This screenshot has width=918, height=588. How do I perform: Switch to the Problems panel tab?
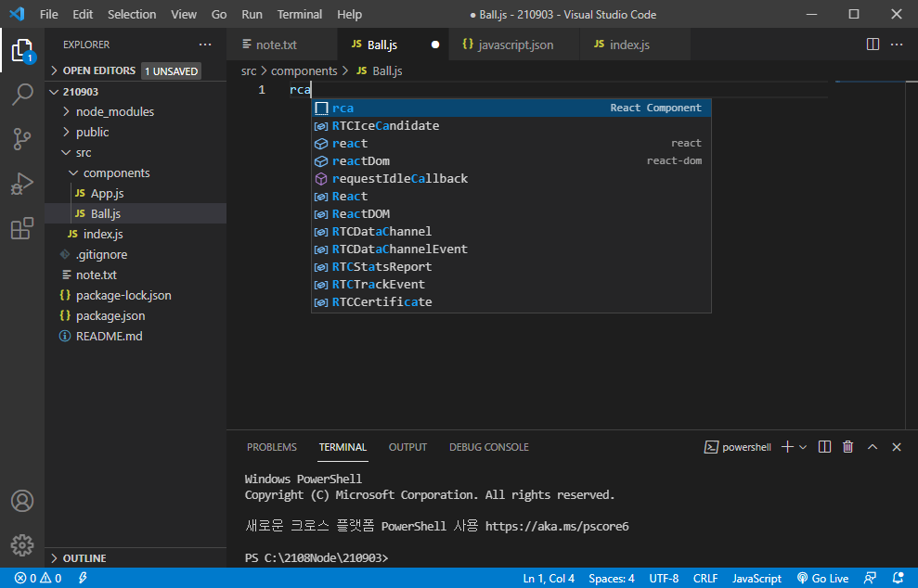[272, 447]
